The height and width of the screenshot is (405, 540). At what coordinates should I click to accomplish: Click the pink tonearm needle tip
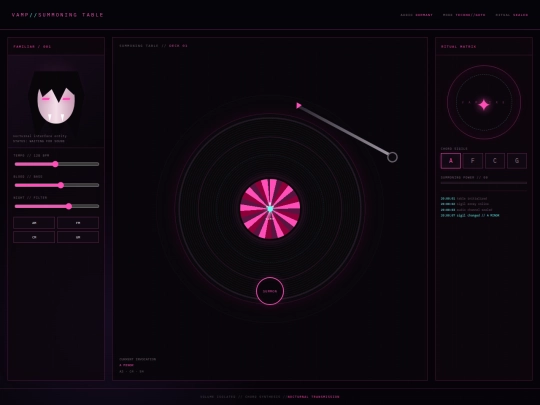pos(299,105)
